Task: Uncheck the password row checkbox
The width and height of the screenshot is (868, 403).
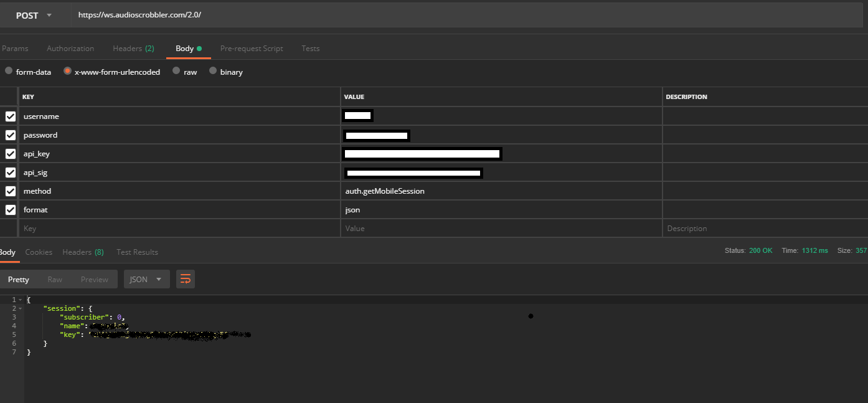Action: (x=11, y=135)
